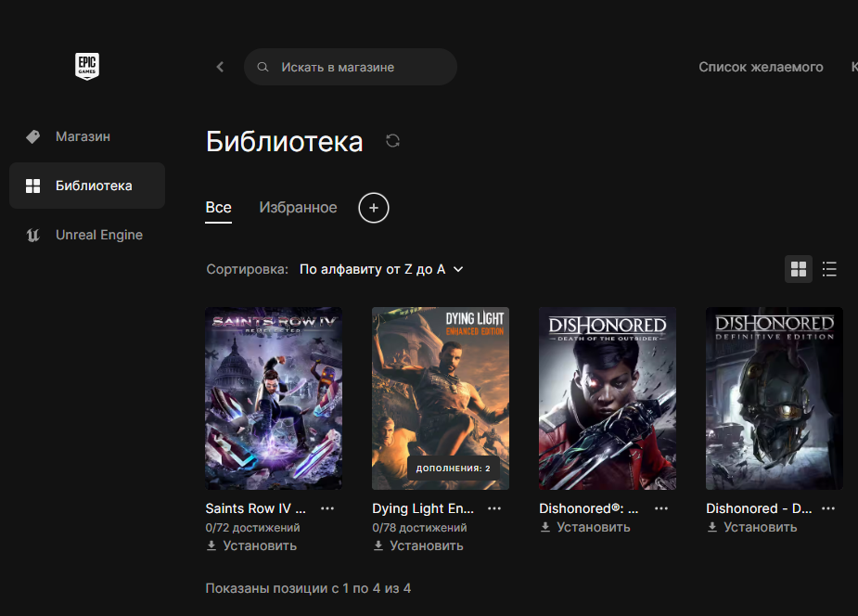Refresh the library with the sync icon

pos(393,141)
